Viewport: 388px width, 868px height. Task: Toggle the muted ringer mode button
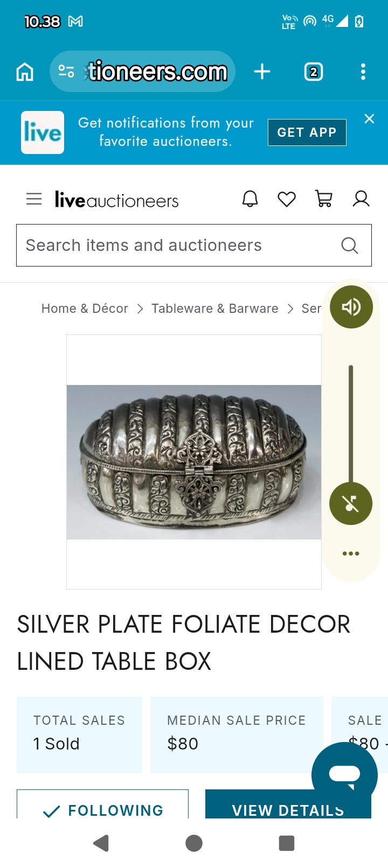pos(351,503)
